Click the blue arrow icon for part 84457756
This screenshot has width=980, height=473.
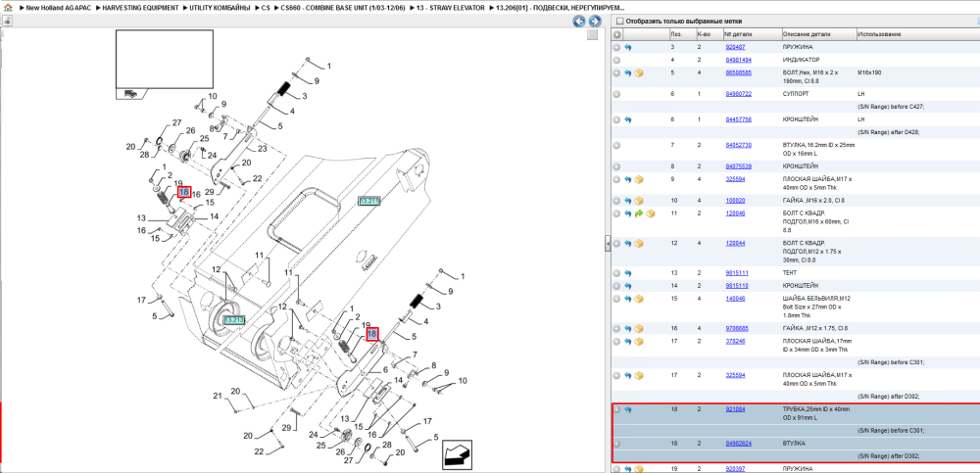(627, 119)
